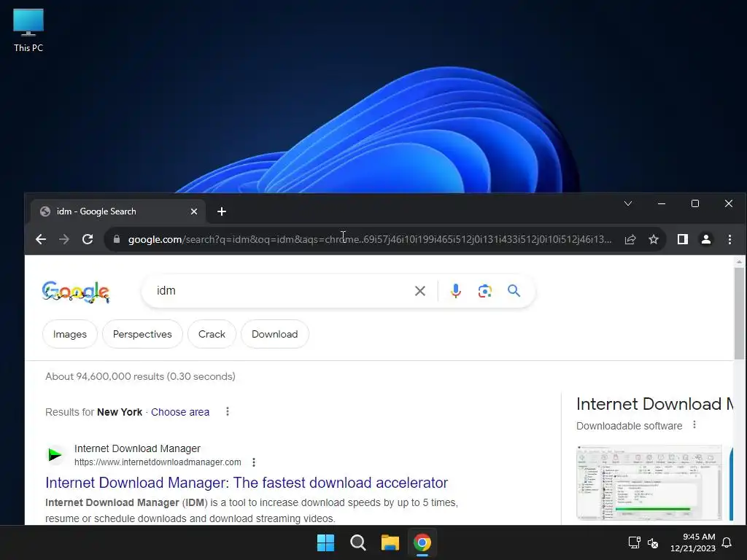Click the Choose area link
This screenshot has height=560, width=747.
coord(180,412)
